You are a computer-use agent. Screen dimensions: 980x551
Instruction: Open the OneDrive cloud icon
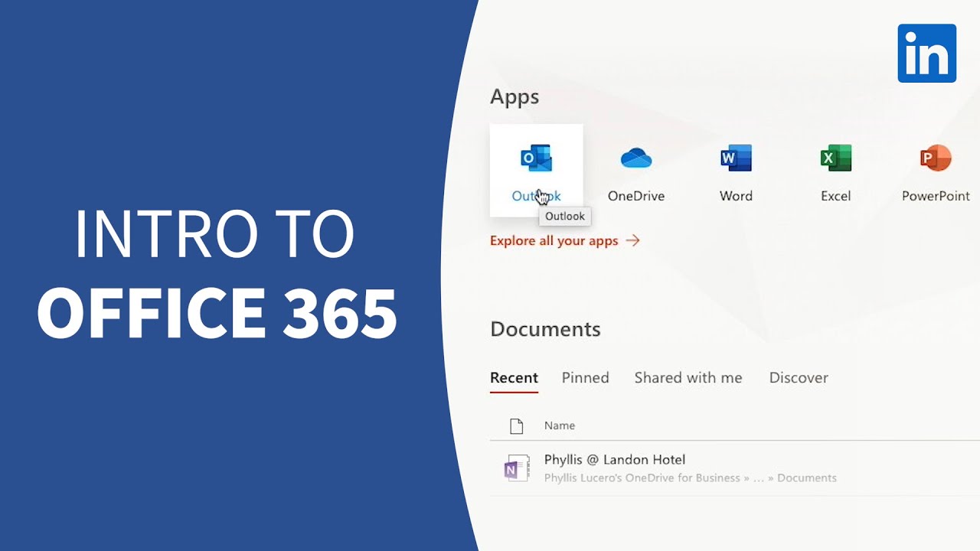(x=635, y=158)
